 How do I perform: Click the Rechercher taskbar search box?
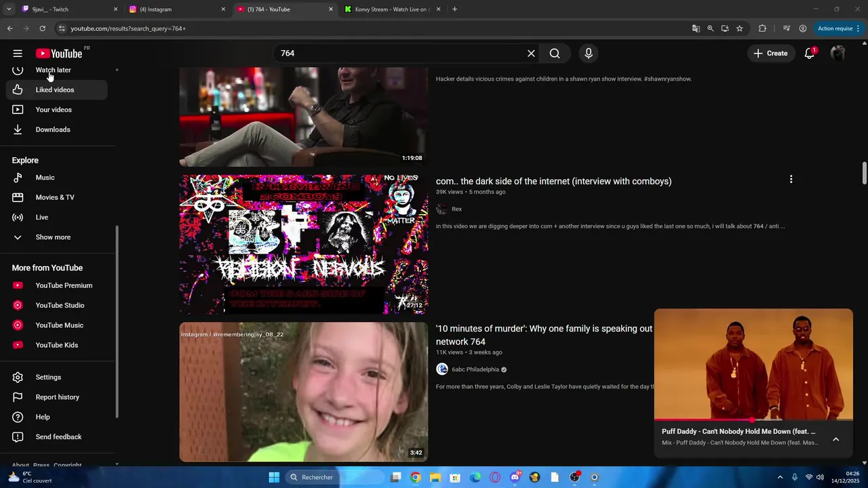click(335, 477)
